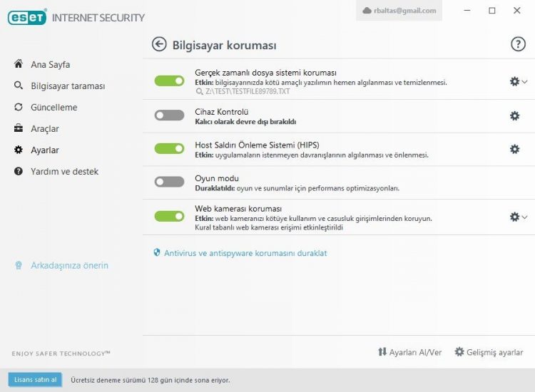Enable the Cihaz Kontrolü toggle

pyautogui.click(x=169, y=115)
